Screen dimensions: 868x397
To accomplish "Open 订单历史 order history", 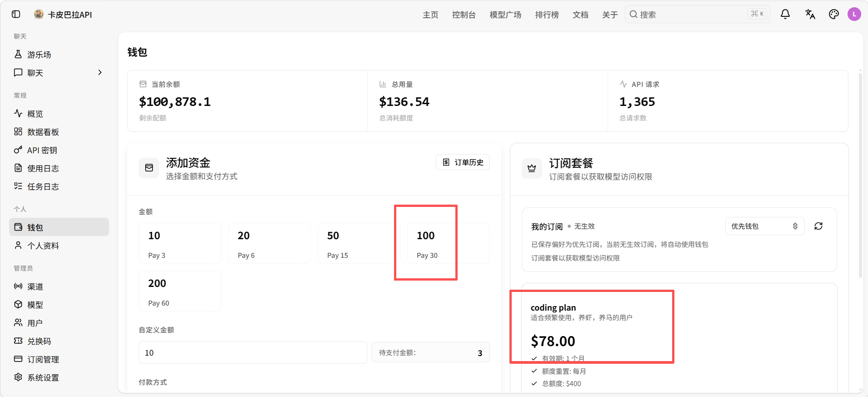I will (x=463, y=162).
